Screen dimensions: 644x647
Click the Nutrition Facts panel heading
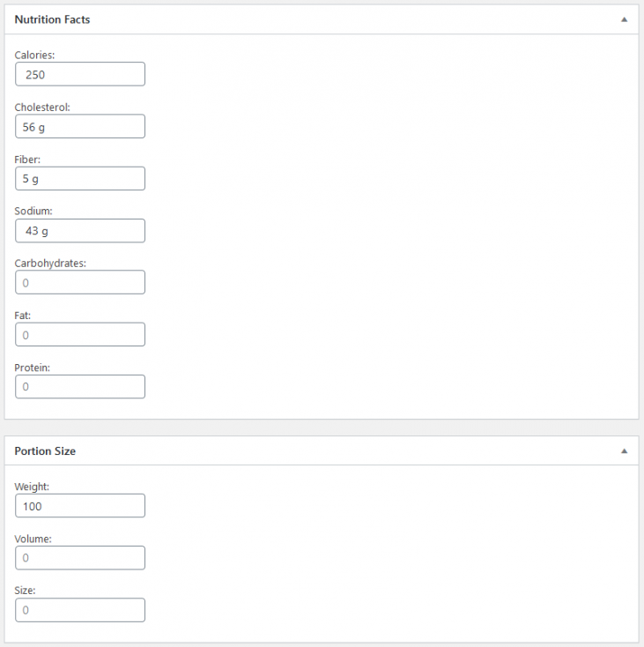click(52, 19)
